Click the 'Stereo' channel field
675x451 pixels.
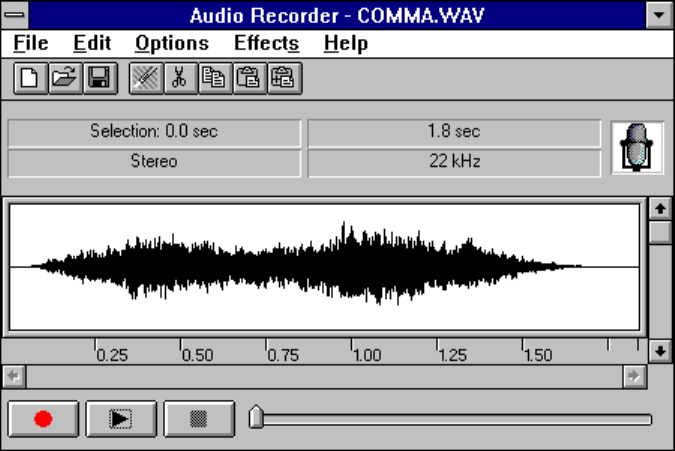point(154,162)
